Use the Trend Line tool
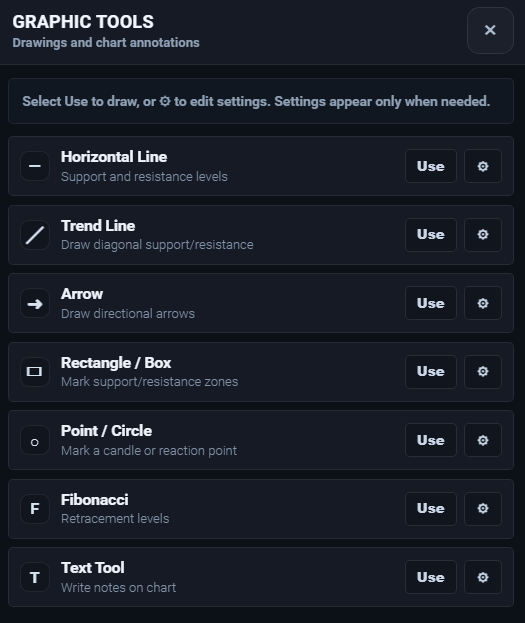The height and width of the screenshot is (623, 525). point(431,235)
